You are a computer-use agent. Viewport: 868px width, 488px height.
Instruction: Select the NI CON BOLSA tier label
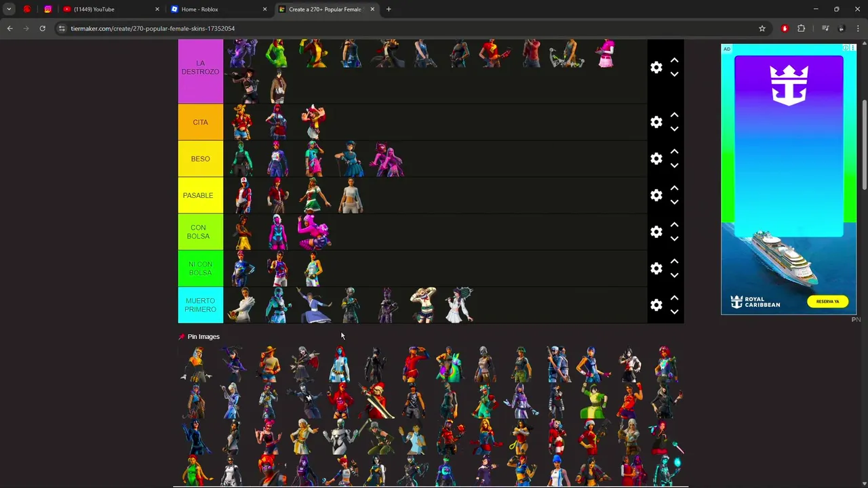(x=200, y=268)
